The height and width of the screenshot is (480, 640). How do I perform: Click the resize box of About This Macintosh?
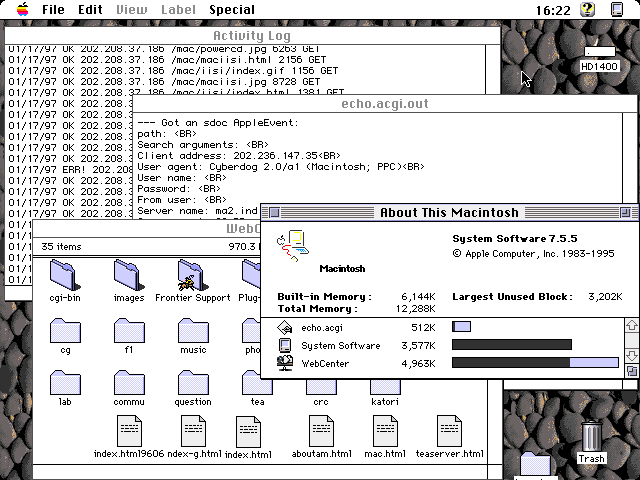pos(631,371)
